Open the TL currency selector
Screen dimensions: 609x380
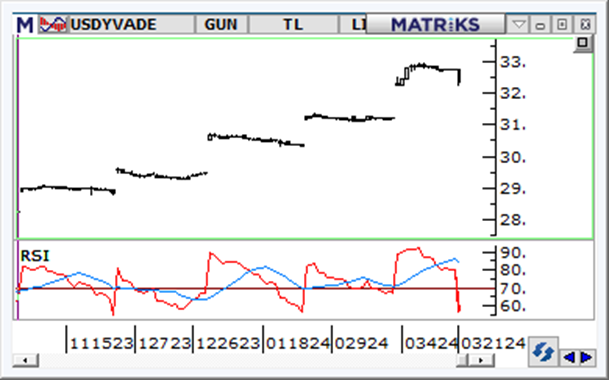(x=293, y=24)
